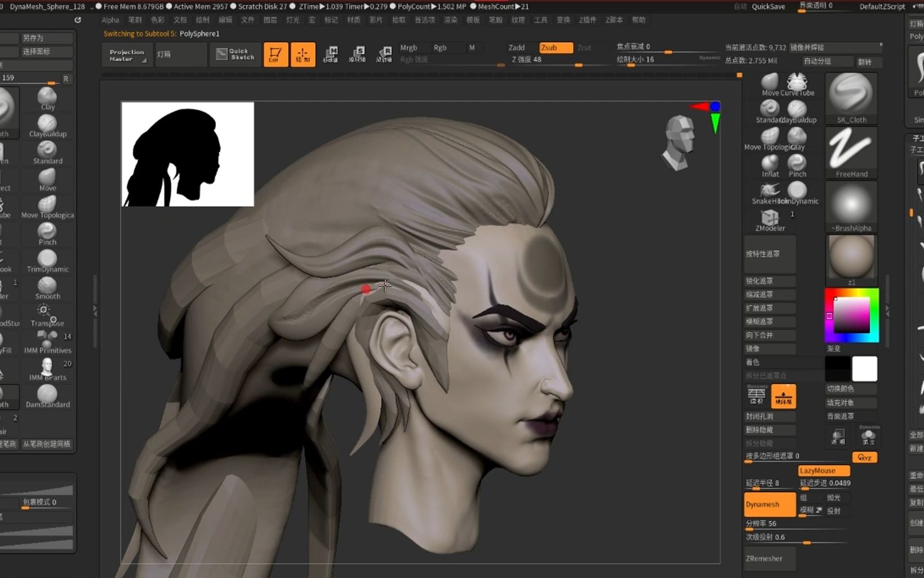Viewport: 924px width, 578px height.
Task: Select the SnakeHook brush
Action: [x=770, y=192]
